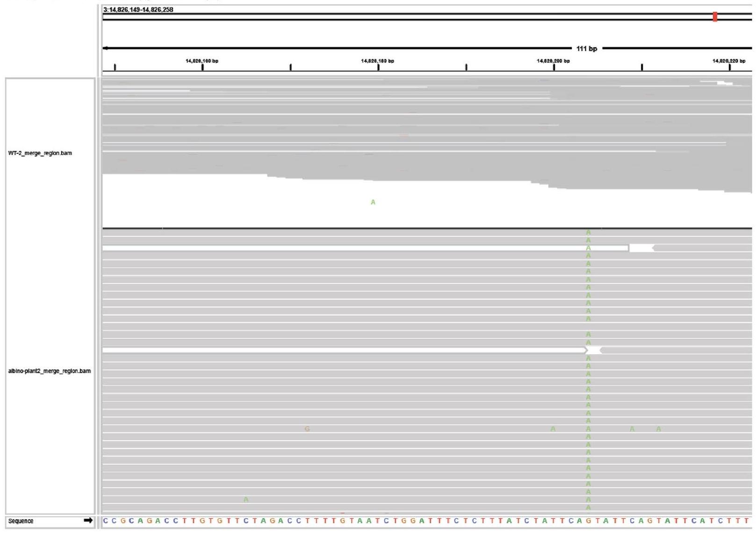Select the WT-2_merge_region.bam track name
The height and width of the screenshot is (534, 756).
[40, 153]
